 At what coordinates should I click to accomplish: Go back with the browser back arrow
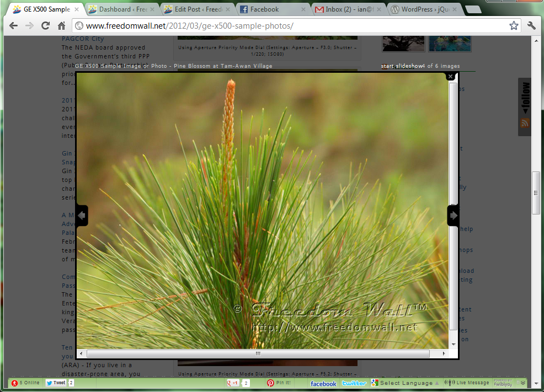click(14, 26)
